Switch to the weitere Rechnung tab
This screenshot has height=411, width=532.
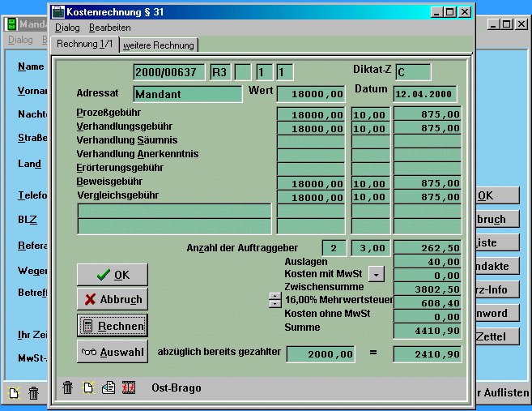(159, 45)
